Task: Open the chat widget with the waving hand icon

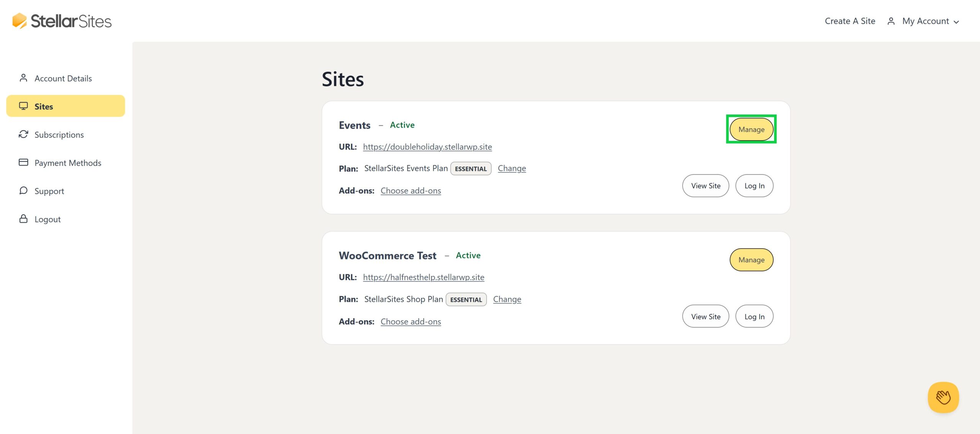Action: click(943, 397)
